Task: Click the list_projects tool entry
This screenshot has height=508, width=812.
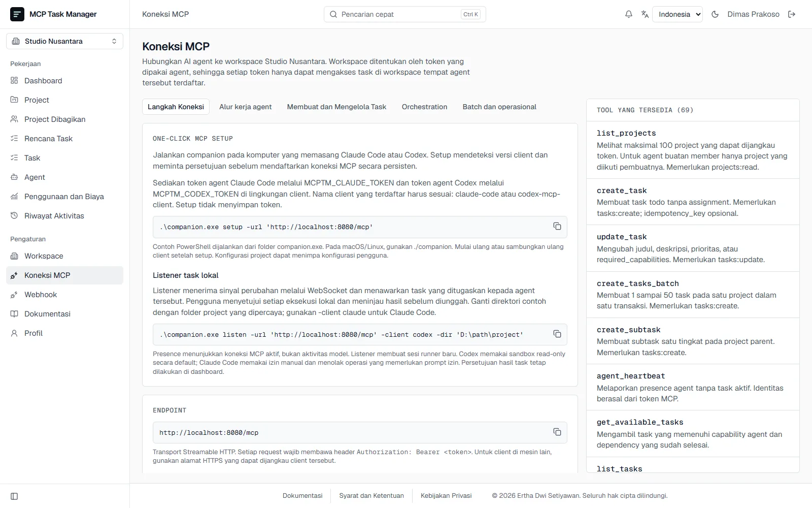Action: click(693, 150)
